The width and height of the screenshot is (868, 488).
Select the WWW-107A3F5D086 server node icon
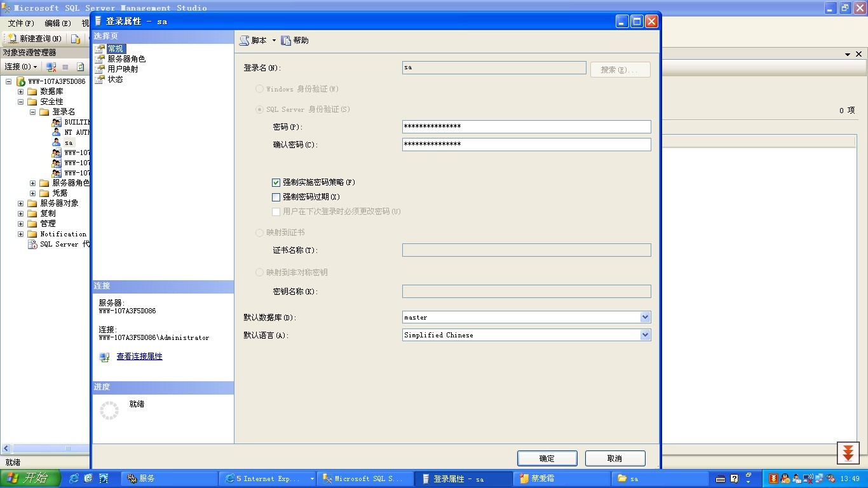(21, 81)
